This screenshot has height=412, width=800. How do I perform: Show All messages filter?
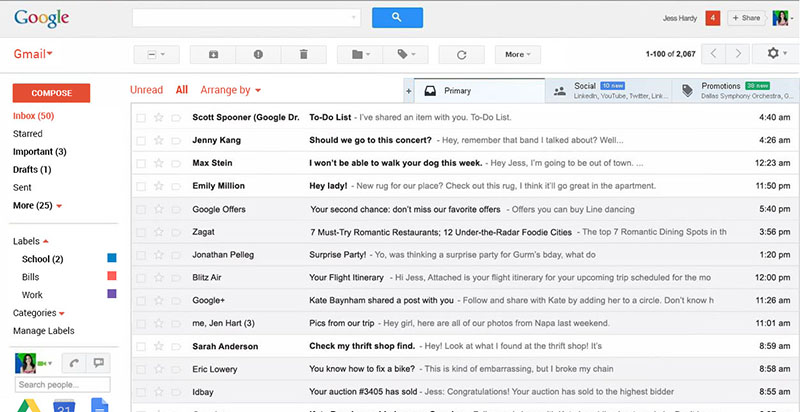[182, 90]
